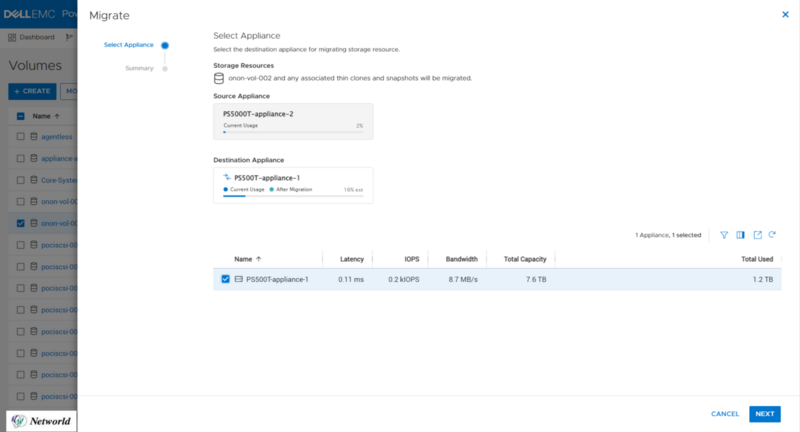Click the Name column sort arrow in dialog
This screenshot has height=432, width=800.
pyautogui.click(x=259, y=259)
